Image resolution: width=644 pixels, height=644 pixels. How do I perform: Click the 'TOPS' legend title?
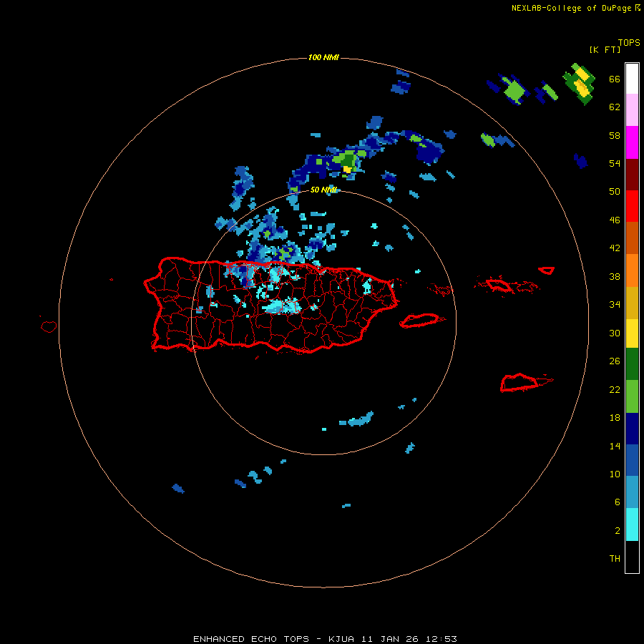pyautogui.click(x=629, y=42)
